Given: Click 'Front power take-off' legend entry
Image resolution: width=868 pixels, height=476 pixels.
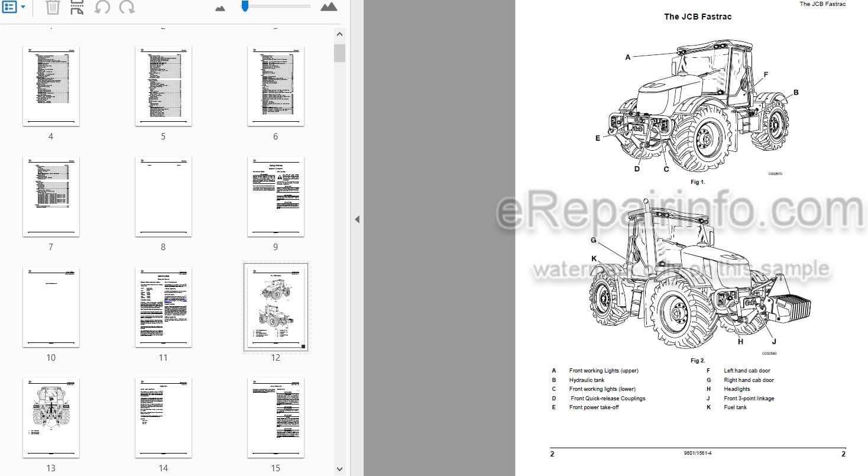Looking at the screenshot, I should (594, 407).
